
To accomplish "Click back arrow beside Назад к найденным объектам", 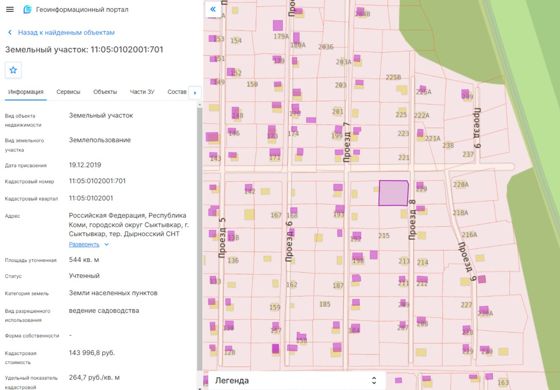I will pyautogui.click(x=10, y=32).
